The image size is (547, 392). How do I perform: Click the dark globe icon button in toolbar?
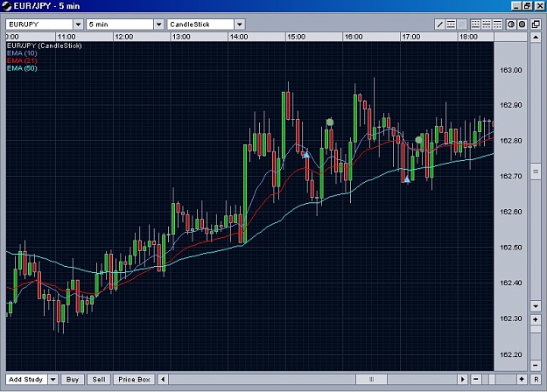point(522,24)
